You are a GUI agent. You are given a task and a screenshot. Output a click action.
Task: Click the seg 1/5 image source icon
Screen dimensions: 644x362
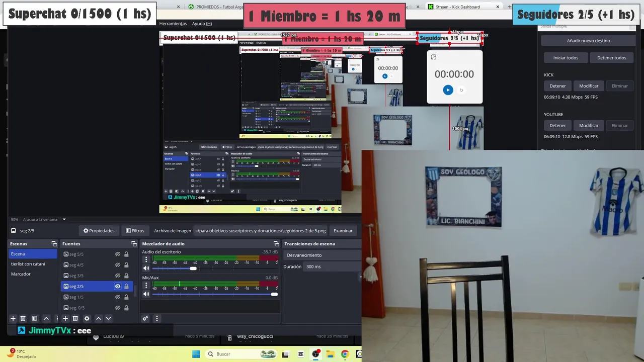point(66,297)
